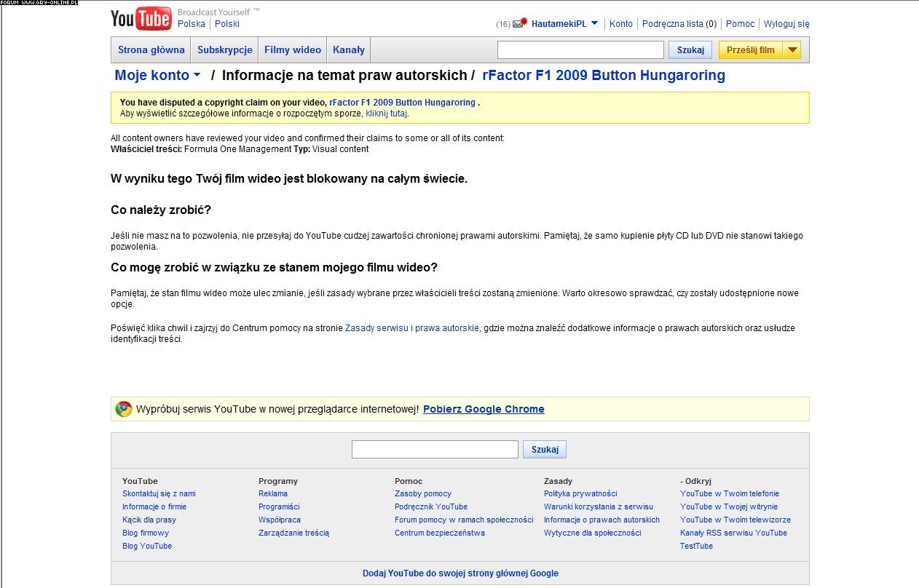Open the Pomoc link in header
Screen dimensions: 919x588
[x=741, y=24]
